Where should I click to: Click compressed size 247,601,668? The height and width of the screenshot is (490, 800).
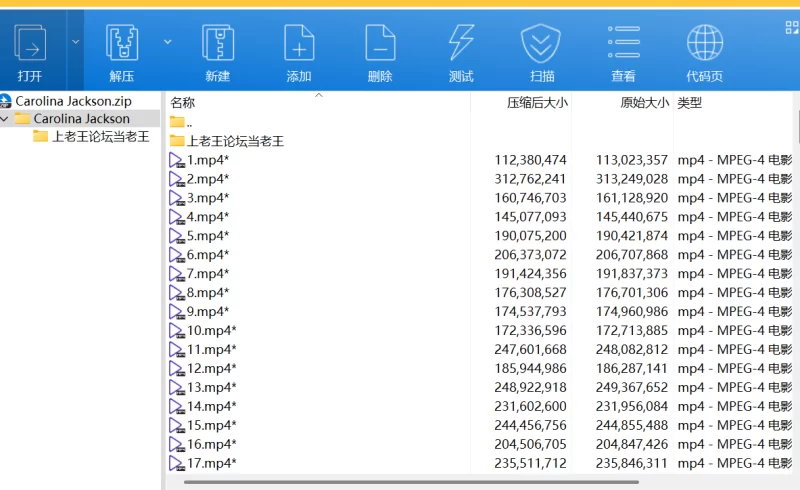(530, 350)
